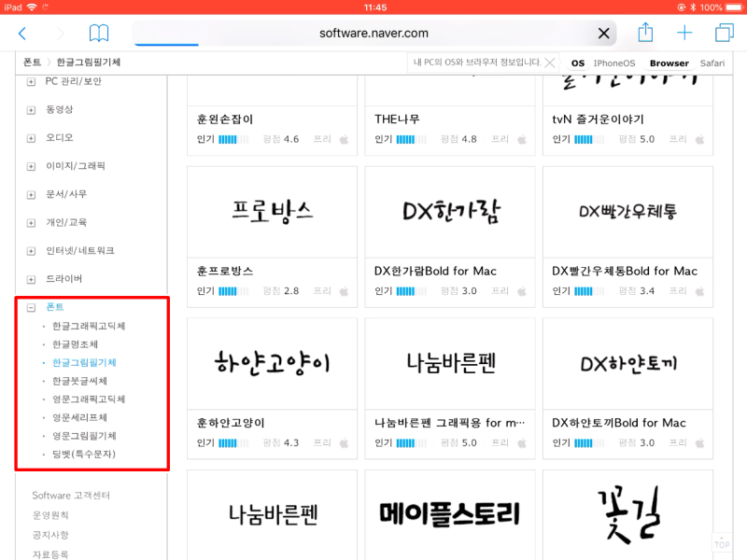Open the 공지사항 link
This screenshot has height=560, width=747.
(50, 535)
